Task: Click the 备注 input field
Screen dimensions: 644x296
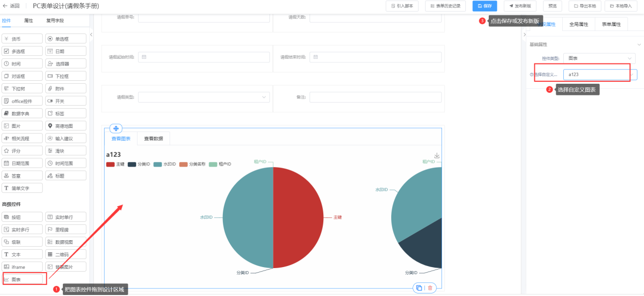Action: (375, 96)
